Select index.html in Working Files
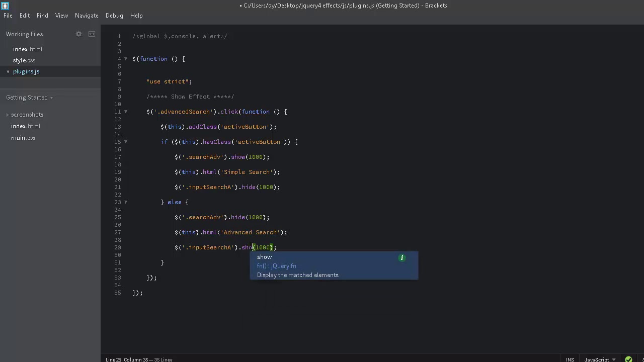 [28, 49]
